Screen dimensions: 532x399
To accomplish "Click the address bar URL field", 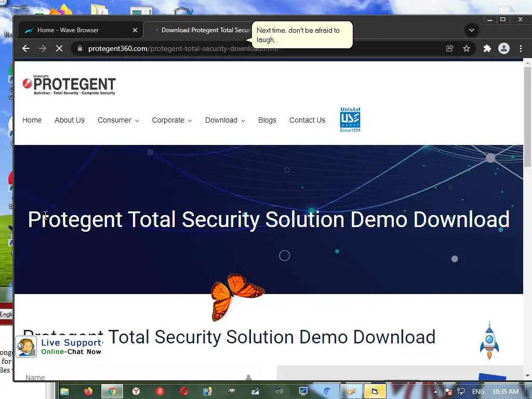I will (258, 48).
